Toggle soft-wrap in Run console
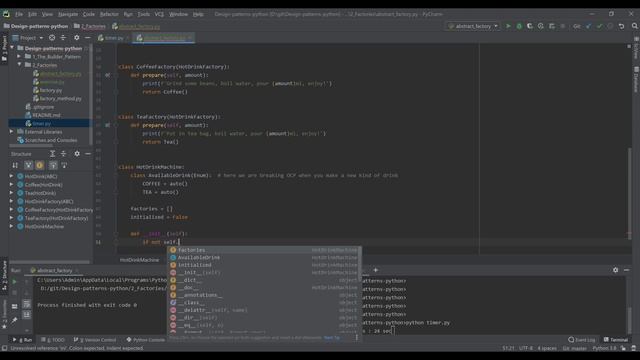 [x=27, y=304]
